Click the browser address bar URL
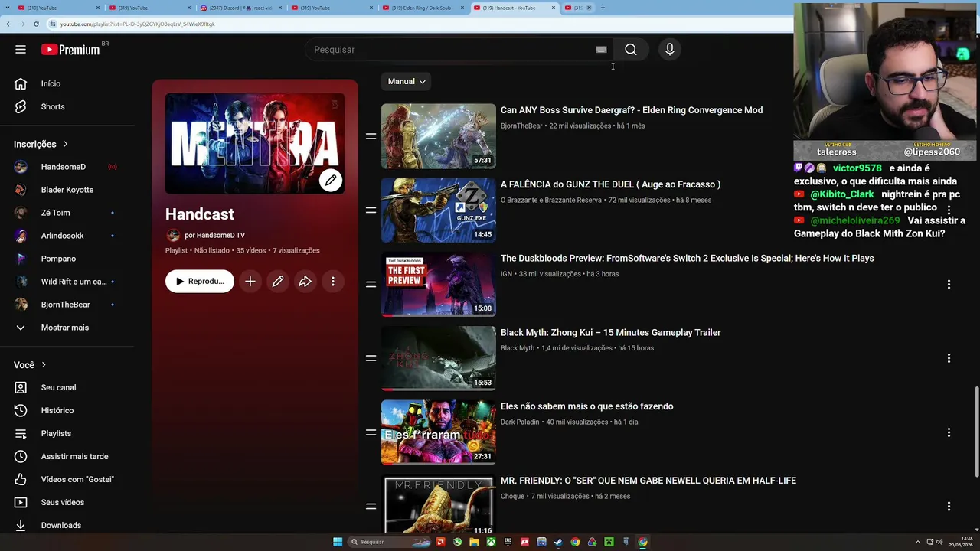Image resolution: width=980 pixels, height=551 pixels. click(x=138, y=24)
